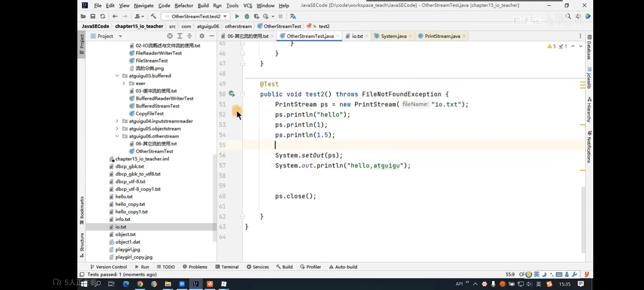
Task: Click the Debug bug icon
Action: (247, 16)
